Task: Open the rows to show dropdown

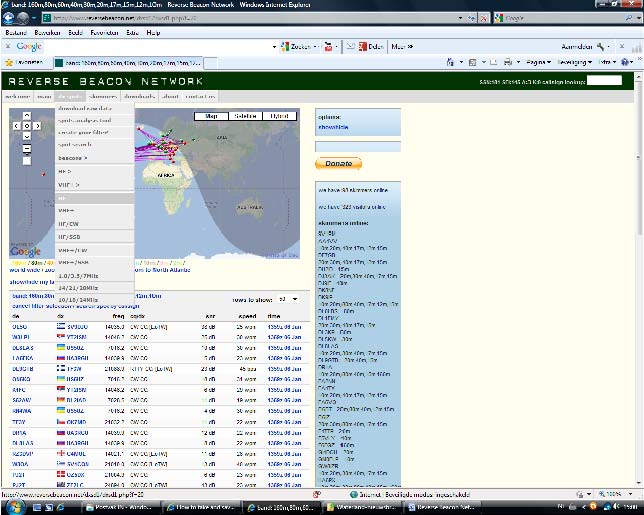Action: pyautogui.click(x=288, y=299)
